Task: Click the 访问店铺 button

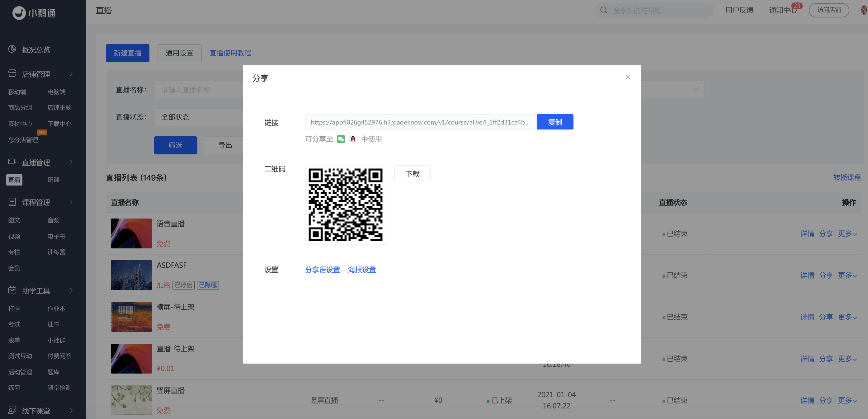Action: (x=829, y=10)
